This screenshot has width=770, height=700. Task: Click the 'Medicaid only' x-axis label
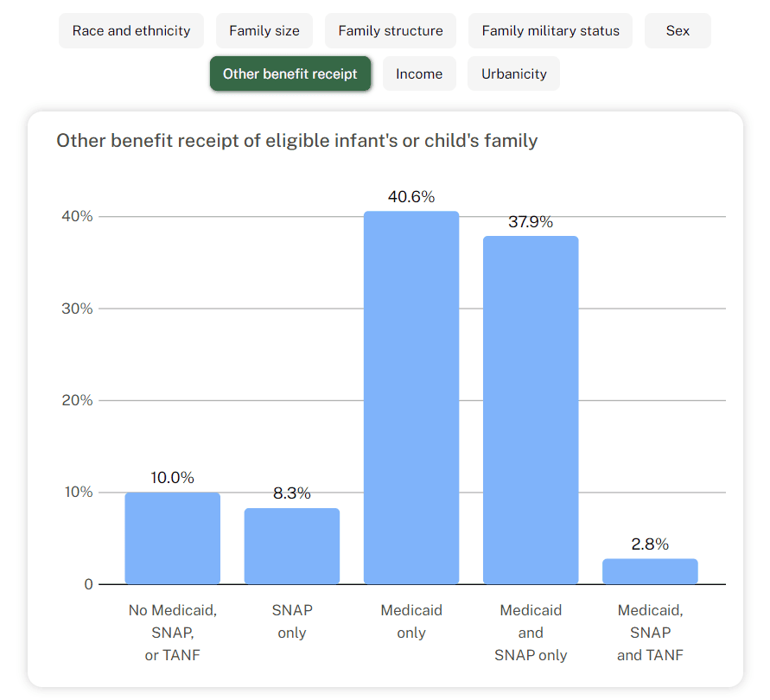coord(411,621)
